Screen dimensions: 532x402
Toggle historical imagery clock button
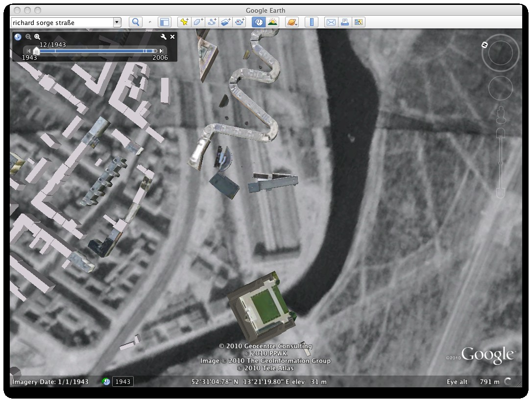[258, 22]
